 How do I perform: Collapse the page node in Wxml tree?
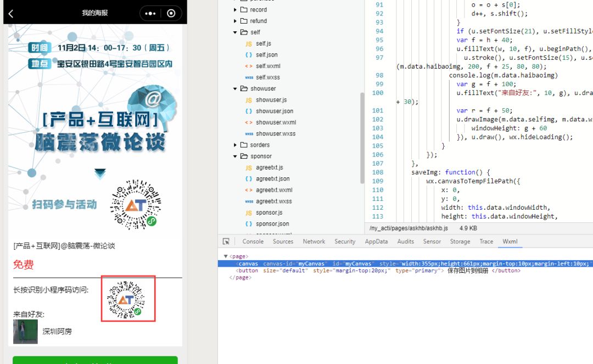[226, 256]
